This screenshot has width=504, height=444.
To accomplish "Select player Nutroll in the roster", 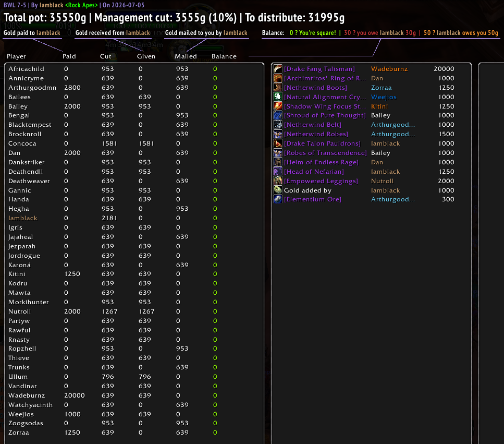I will pos(20,311).
